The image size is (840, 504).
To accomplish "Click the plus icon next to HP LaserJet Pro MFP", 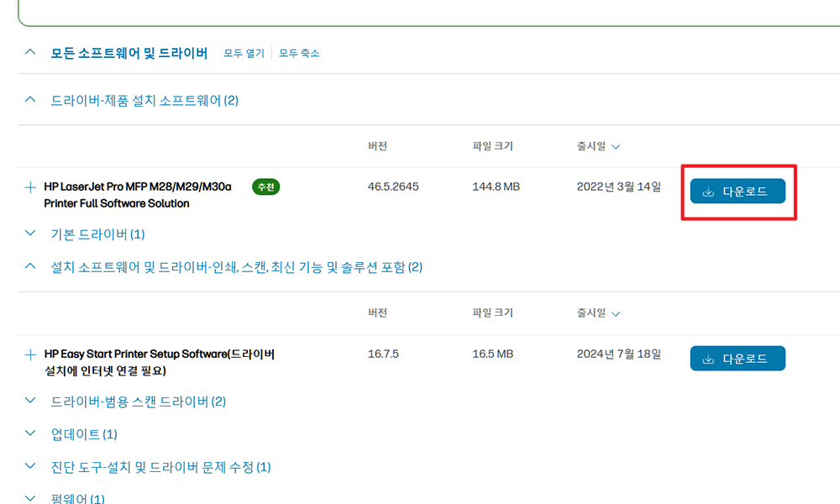I will 30,186.
